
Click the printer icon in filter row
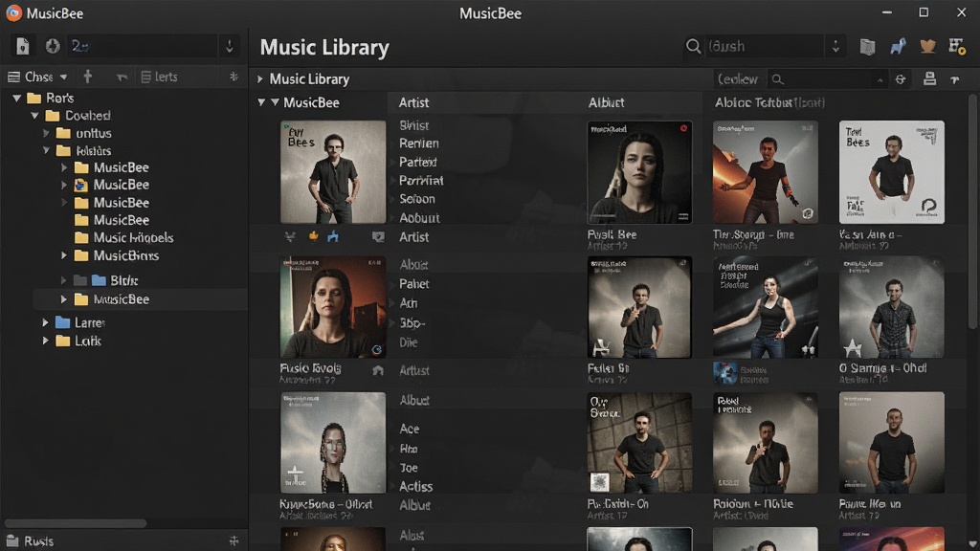click(930, 78)
